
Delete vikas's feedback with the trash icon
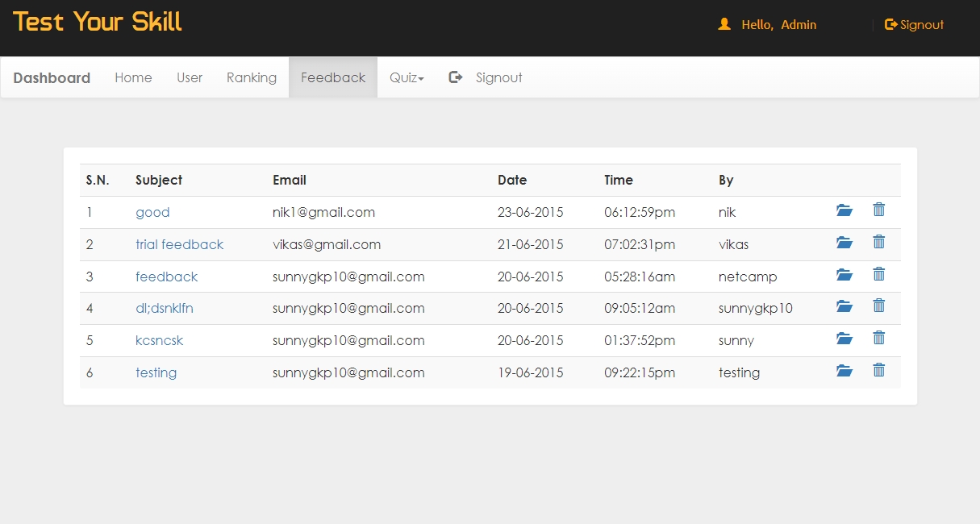pyautogui.click(x=879, y=242)
